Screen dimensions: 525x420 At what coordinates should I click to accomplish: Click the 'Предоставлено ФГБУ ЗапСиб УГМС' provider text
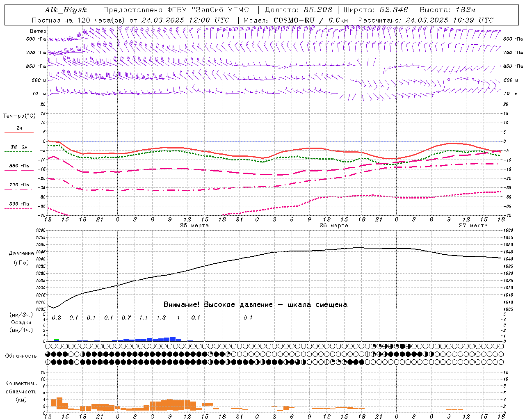[178, 10]
